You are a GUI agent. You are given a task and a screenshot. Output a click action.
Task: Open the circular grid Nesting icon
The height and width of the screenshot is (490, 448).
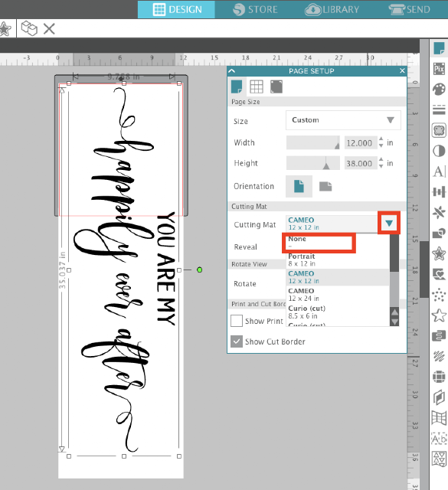tap(439, 377)
